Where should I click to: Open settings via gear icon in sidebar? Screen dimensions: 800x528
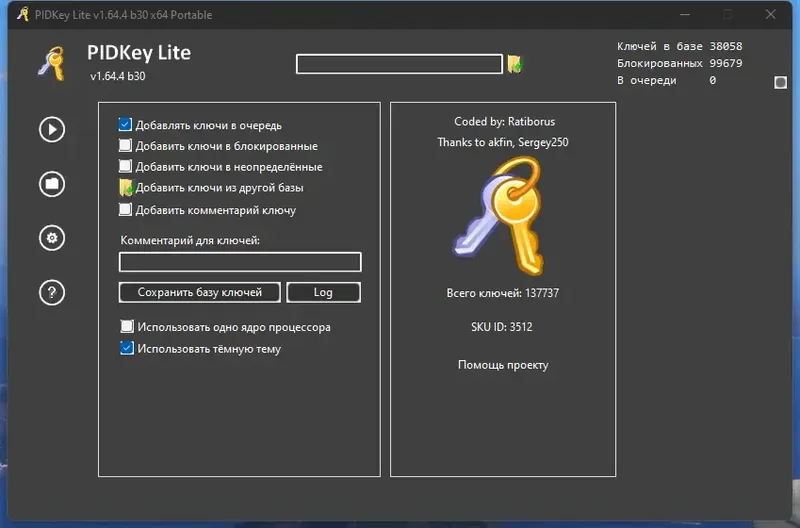[52, 238]
